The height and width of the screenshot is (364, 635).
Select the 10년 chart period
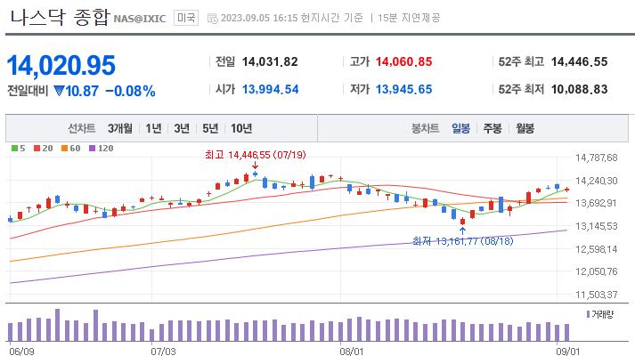point(241,129)
